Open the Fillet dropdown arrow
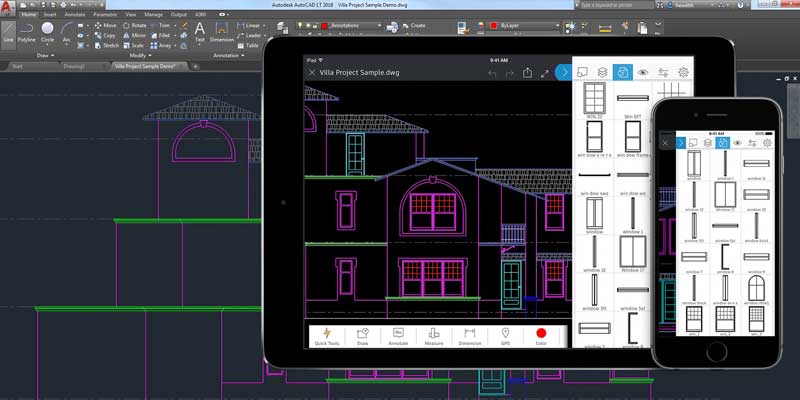Screen dimensions: 800x400 pyautogui.click(x=174, y=35)
